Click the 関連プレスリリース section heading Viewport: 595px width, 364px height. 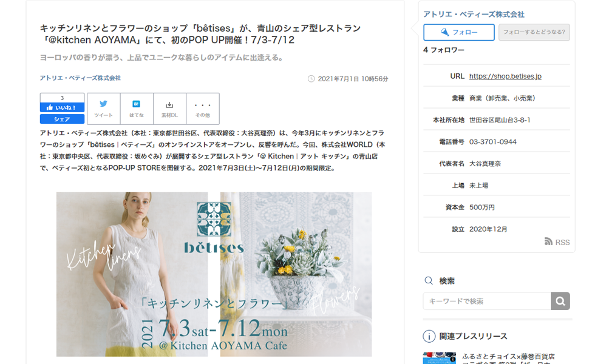473,336
